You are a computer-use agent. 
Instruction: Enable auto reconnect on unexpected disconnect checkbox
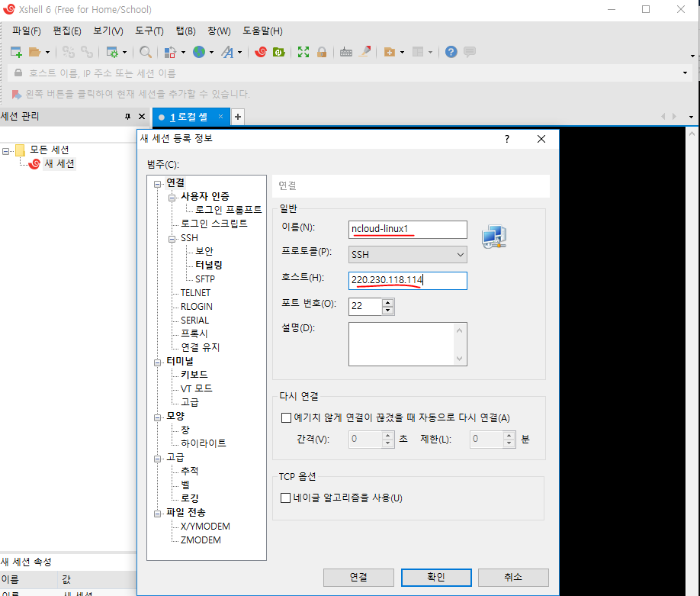286,417
